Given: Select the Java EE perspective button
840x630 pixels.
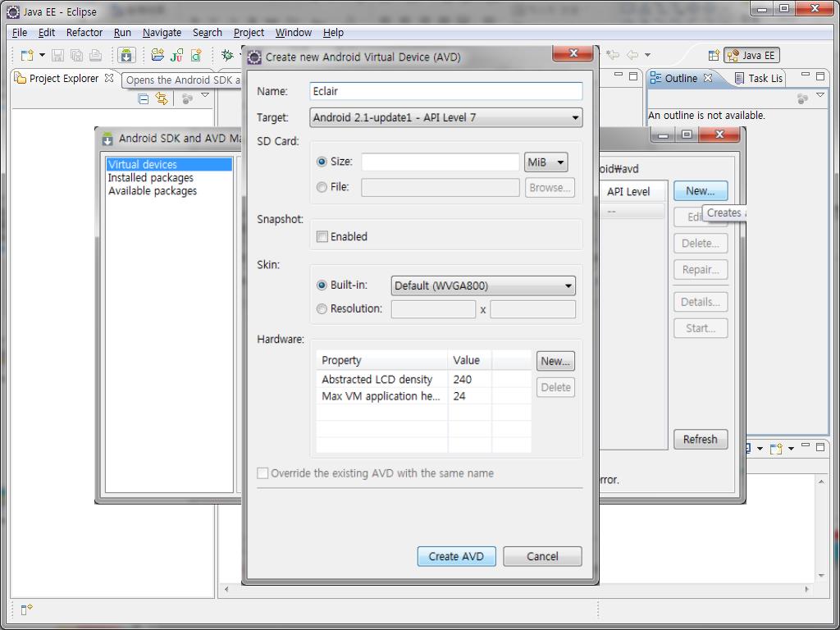Looking at the screenshot, I should (751, 55).
